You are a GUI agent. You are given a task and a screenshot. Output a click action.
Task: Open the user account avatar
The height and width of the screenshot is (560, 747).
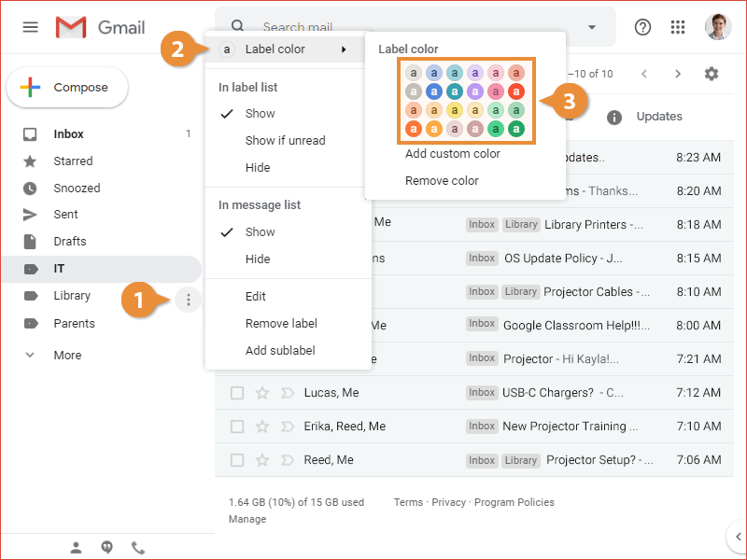coord(718,27)
